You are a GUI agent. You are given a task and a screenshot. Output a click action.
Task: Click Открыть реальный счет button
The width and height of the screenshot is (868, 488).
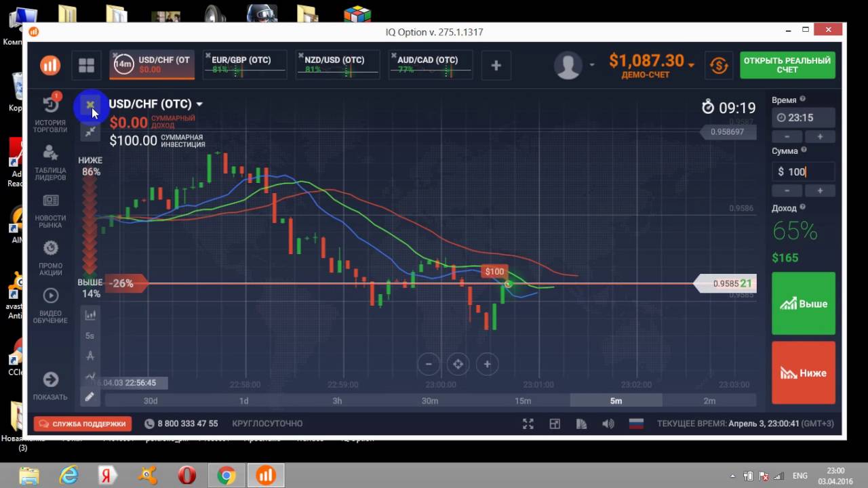click(787, 65)
